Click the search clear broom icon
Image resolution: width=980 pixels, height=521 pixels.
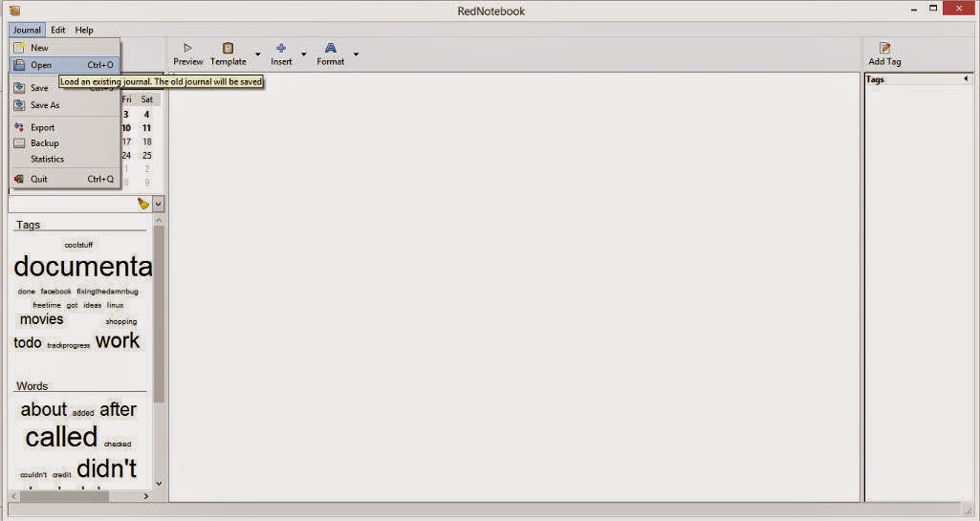(143, 204)
